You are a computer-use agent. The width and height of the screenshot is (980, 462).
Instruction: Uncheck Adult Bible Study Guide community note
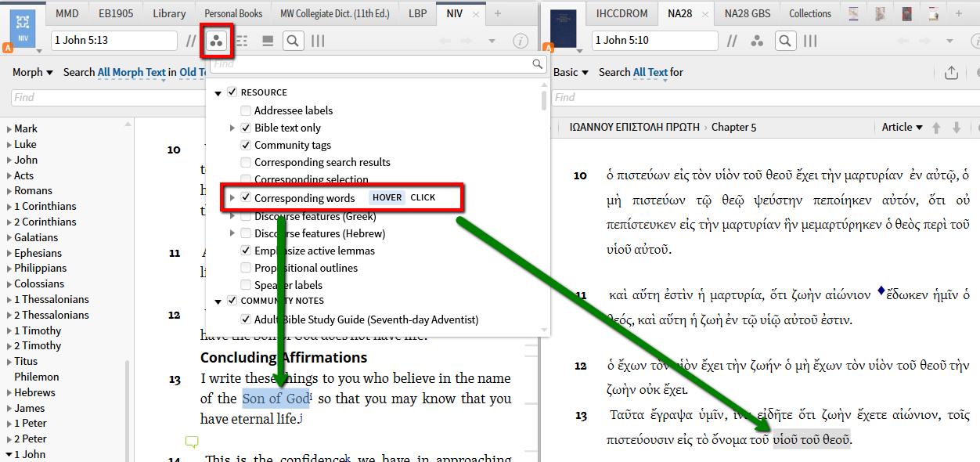tap(246, 319)
